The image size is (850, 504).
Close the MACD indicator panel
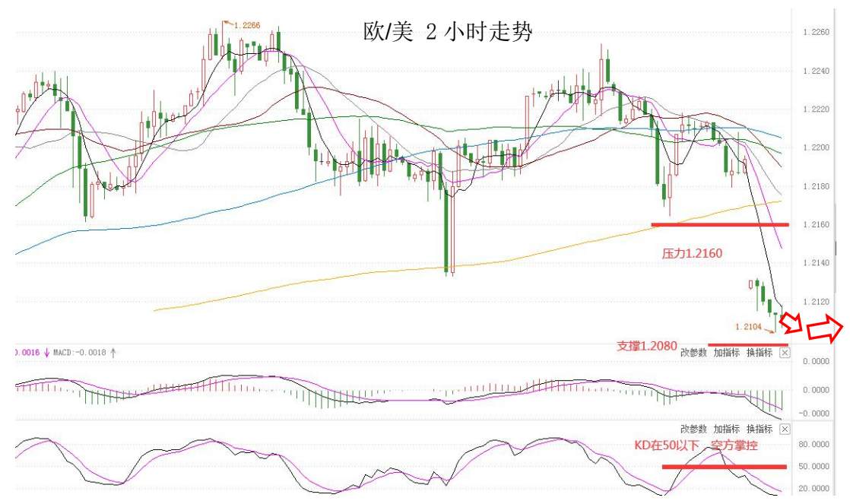785,353
